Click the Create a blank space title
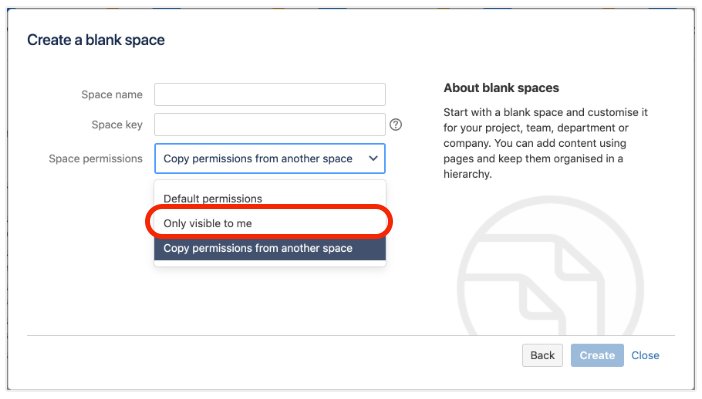 click(96, 40)
